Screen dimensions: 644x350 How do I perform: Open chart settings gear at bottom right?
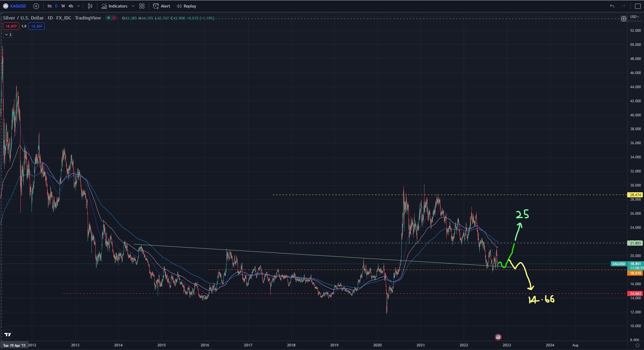637,346
